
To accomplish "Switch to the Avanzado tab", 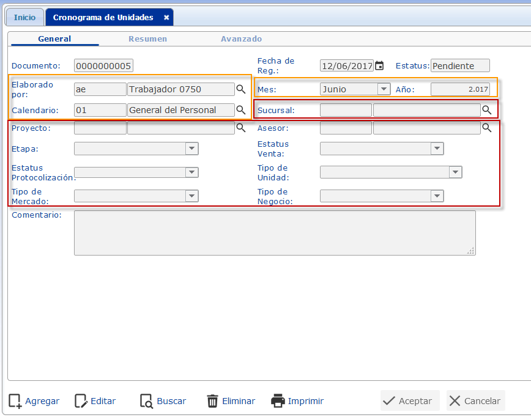I will 241,39.
